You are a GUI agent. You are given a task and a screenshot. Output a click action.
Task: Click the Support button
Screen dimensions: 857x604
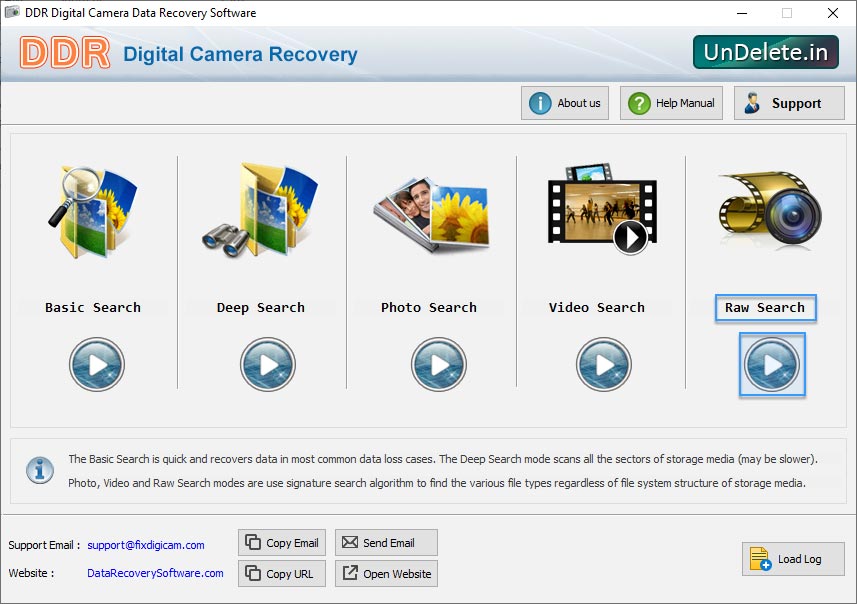point(789,103)
